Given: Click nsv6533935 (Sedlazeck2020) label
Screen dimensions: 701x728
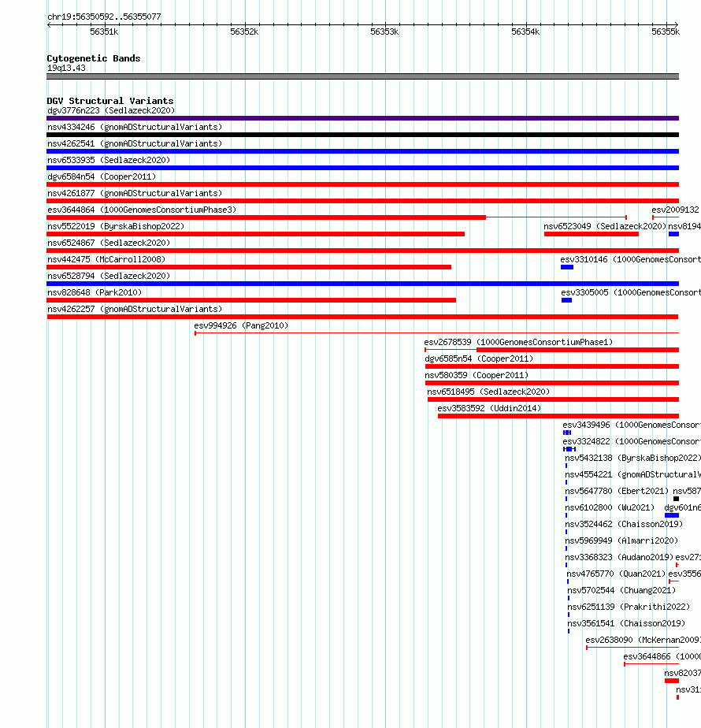Looking at the screenshot, I should tap(109, 160).
